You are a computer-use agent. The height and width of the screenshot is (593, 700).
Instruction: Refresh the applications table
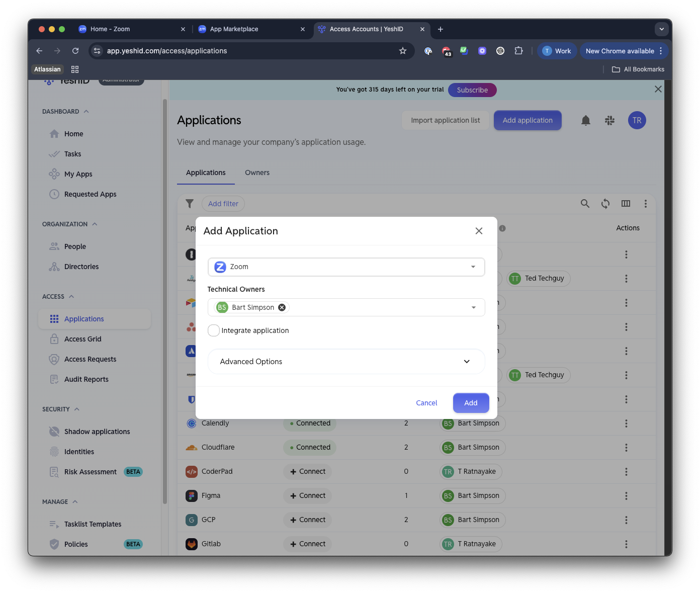tap(605, 204)
